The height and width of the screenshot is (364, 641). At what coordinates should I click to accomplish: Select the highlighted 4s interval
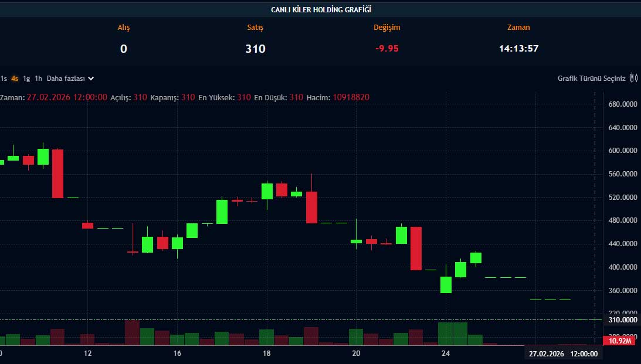[15, 78]
